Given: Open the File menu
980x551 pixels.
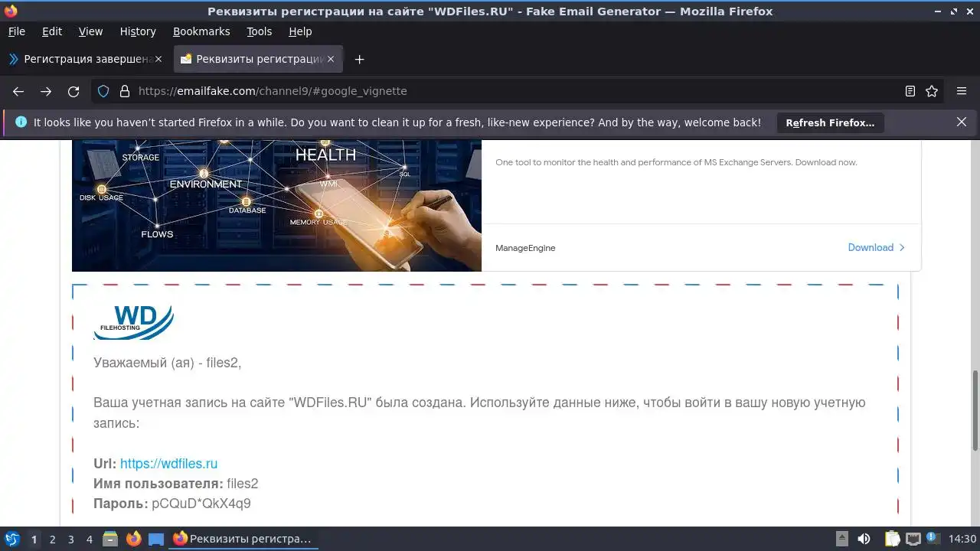Looking at the screenshot, I should click(16, 31).
